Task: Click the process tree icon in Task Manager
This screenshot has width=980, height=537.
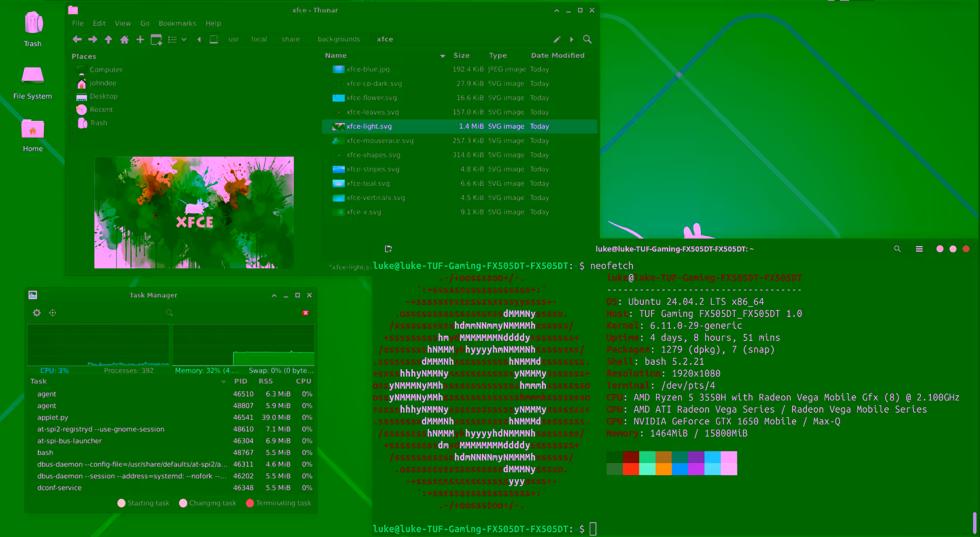Action: [x=52, y=313]
